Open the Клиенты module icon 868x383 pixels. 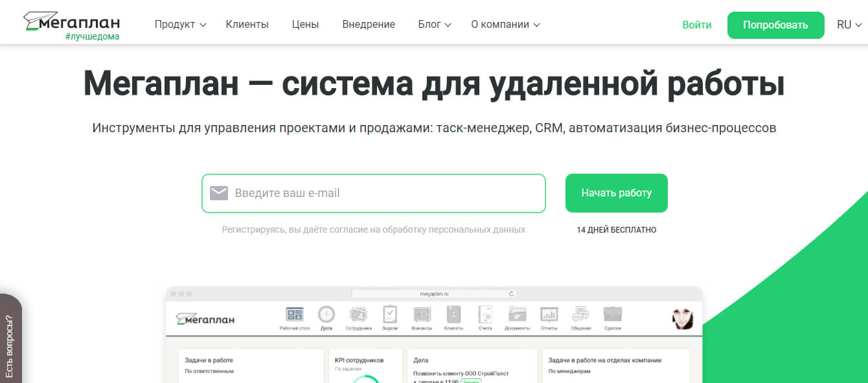point(454,316)
